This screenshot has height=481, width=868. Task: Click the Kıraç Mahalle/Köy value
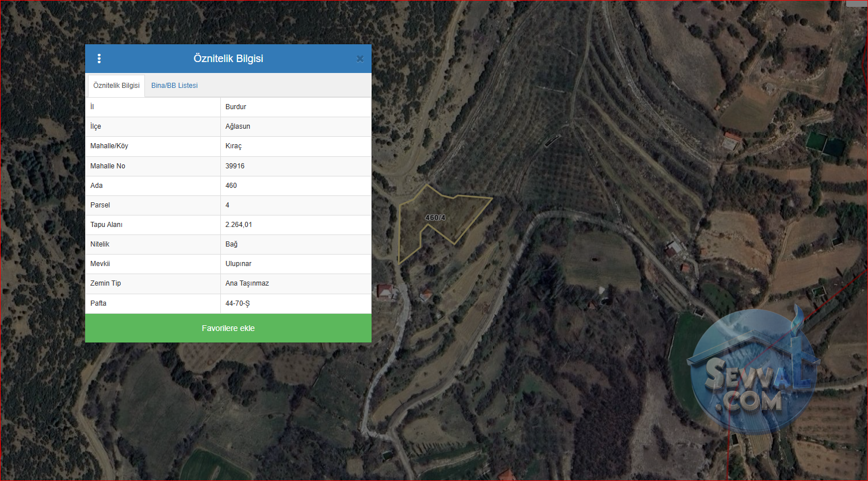[x=234, y=146]
